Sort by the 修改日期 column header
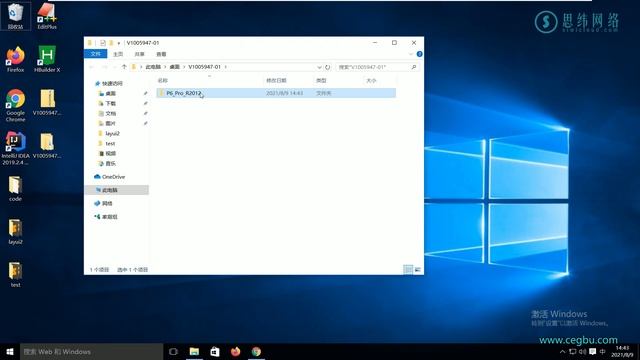The width and height of the screenshot is (640, 360). tap(276, 81)
